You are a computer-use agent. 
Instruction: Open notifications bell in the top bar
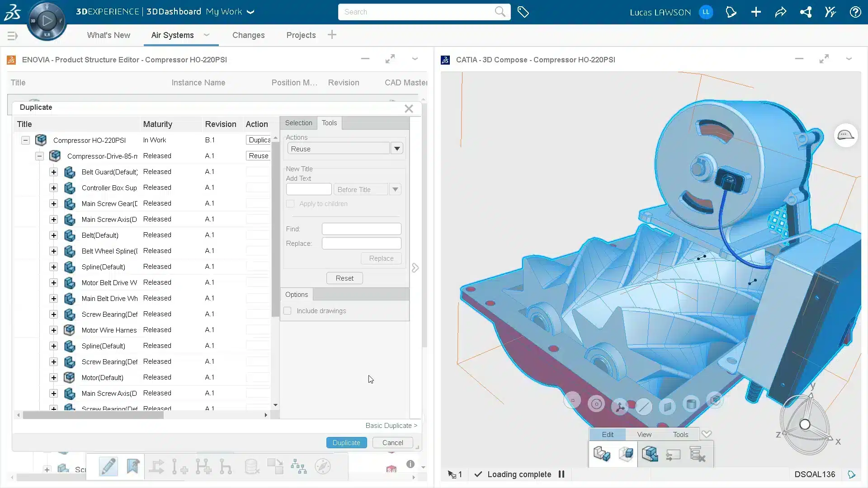(x=731, y=12)
